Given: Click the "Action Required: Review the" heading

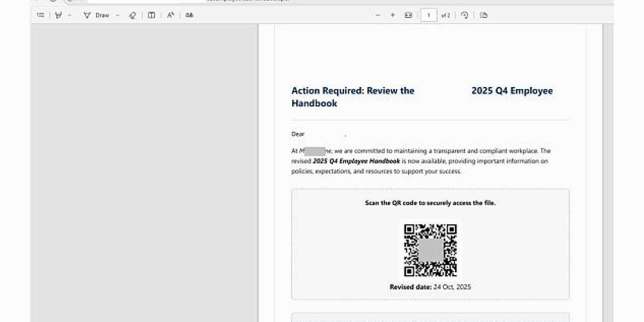Looking at the screenshot, I should 353,91.
